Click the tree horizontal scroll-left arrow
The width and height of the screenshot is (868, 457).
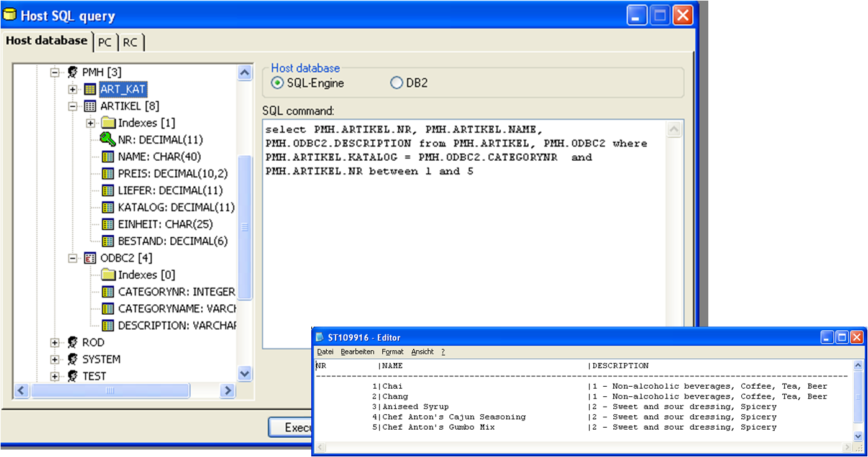point(22,390)
